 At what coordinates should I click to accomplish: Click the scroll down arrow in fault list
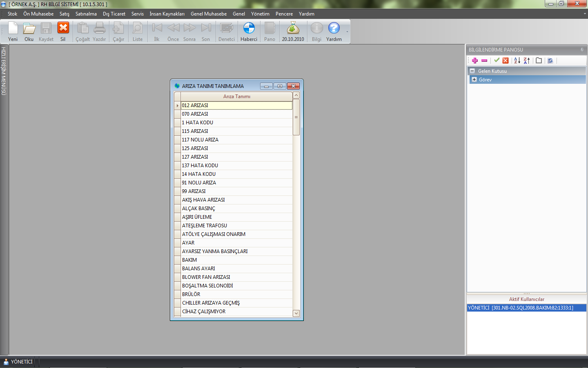tap(296, 313)
